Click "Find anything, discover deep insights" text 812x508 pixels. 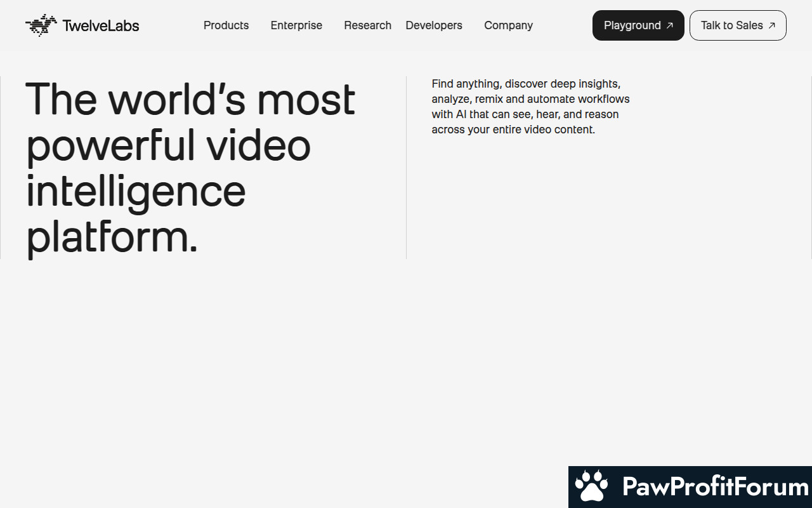click(526, 84)
